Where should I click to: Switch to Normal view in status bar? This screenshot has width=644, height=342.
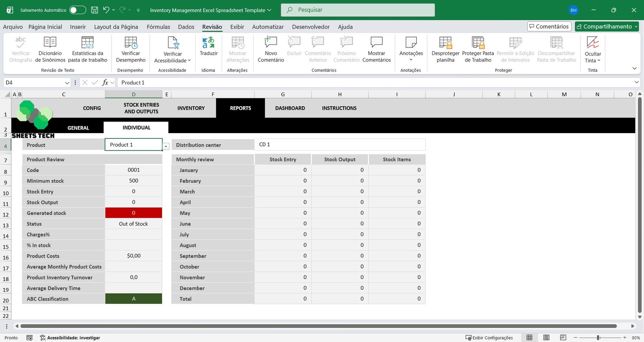tap(529, 338)
